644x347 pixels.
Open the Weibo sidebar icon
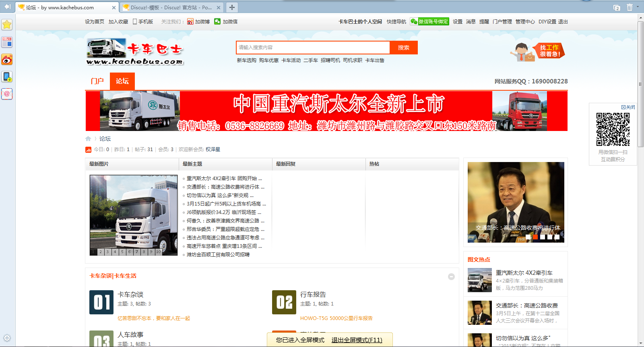pos(7,60)
